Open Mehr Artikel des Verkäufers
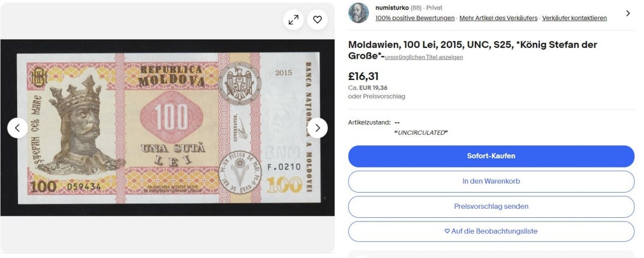Image resolution: width=644 pixels, height=258 pixels. coord(499,18)
